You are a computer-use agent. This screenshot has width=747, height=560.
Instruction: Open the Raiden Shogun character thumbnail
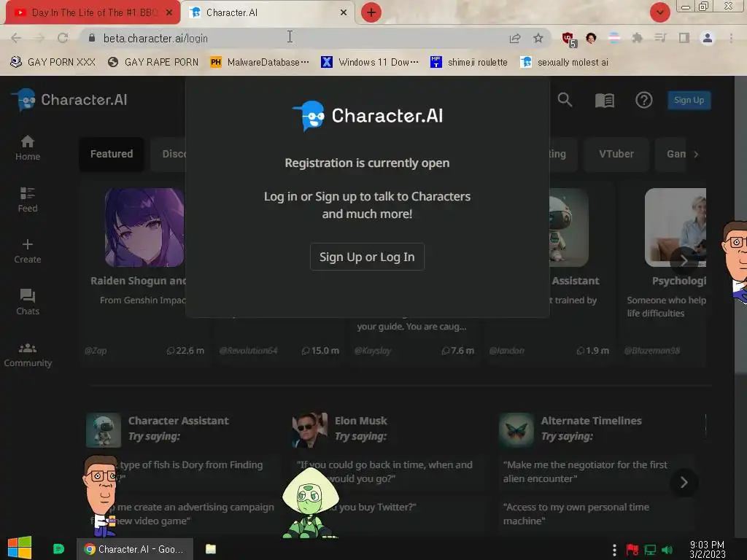(144, 227)
